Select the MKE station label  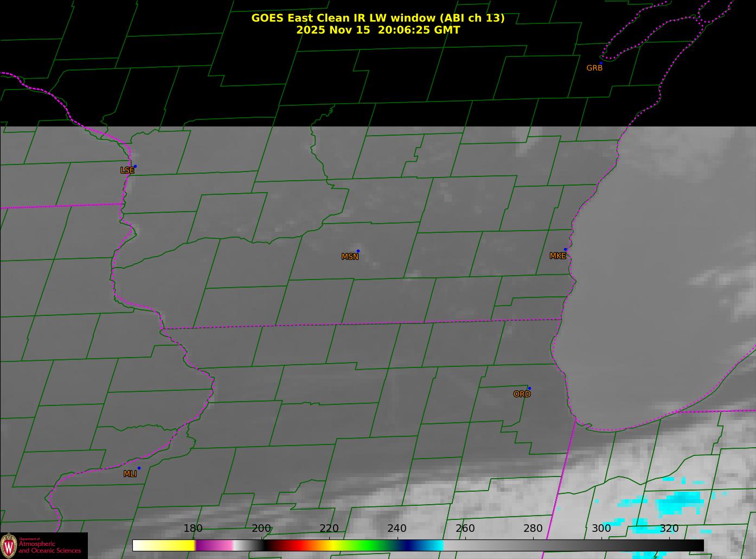click(558, 256)
